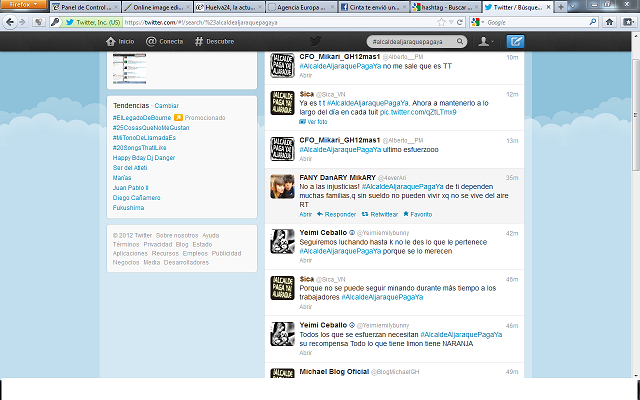Switch to the Panel de Control tab
This screenshot has height=400, width=640.
point(85,7)
